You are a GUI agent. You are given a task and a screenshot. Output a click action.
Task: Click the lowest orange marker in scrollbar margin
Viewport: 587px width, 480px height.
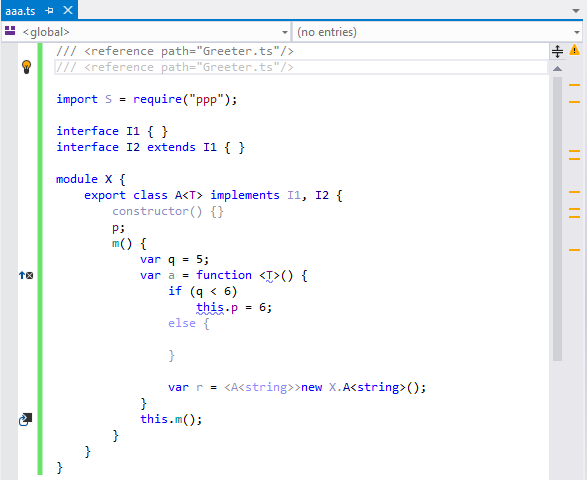click(574, 250)
